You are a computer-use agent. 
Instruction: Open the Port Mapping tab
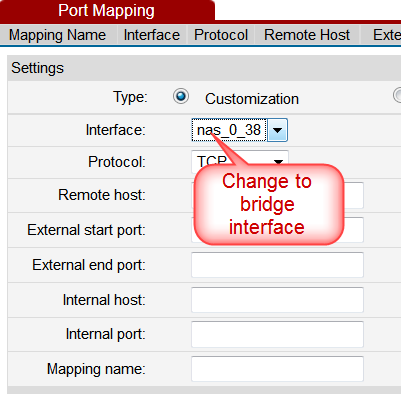tap(107, 11)
